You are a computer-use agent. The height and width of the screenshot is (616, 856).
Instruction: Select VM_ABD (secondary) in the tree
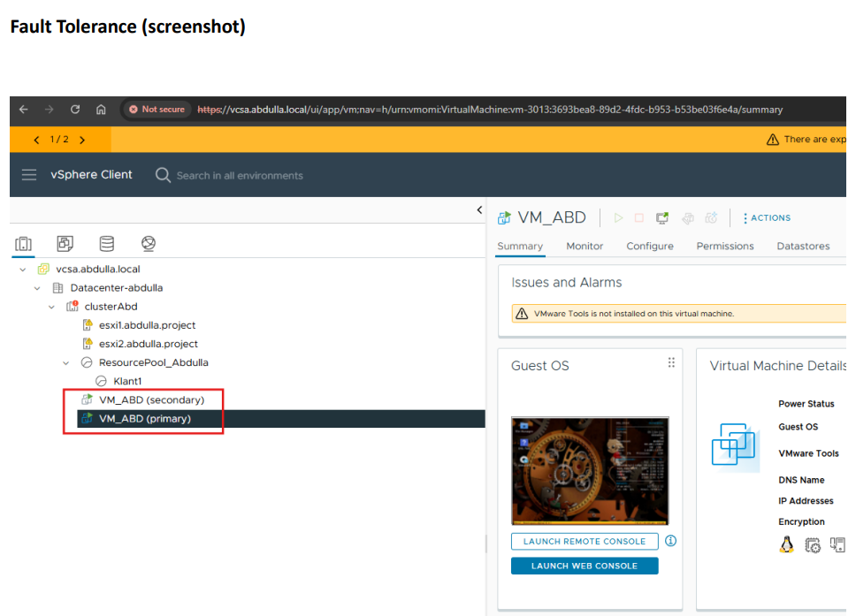tap(151, 400)
